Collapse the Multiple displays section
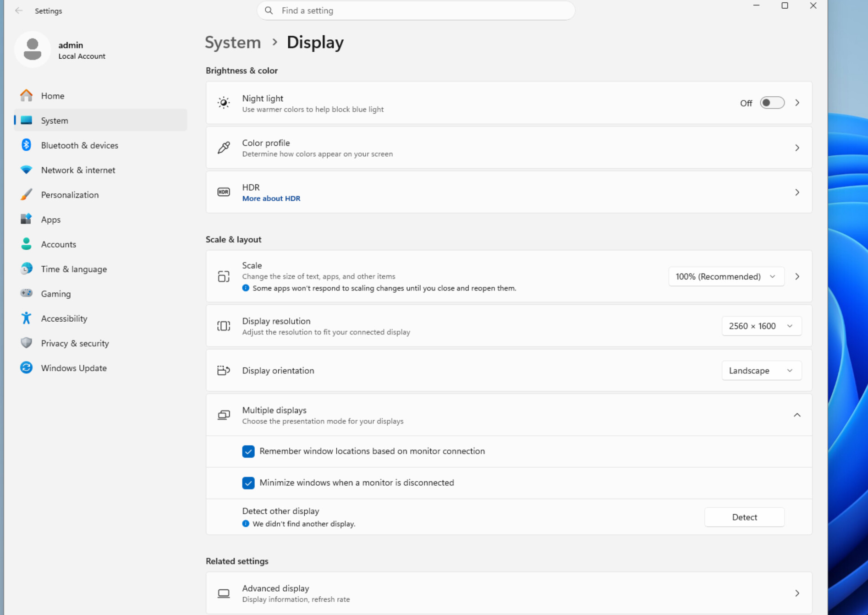868x615 pixels. click(797, 415)
